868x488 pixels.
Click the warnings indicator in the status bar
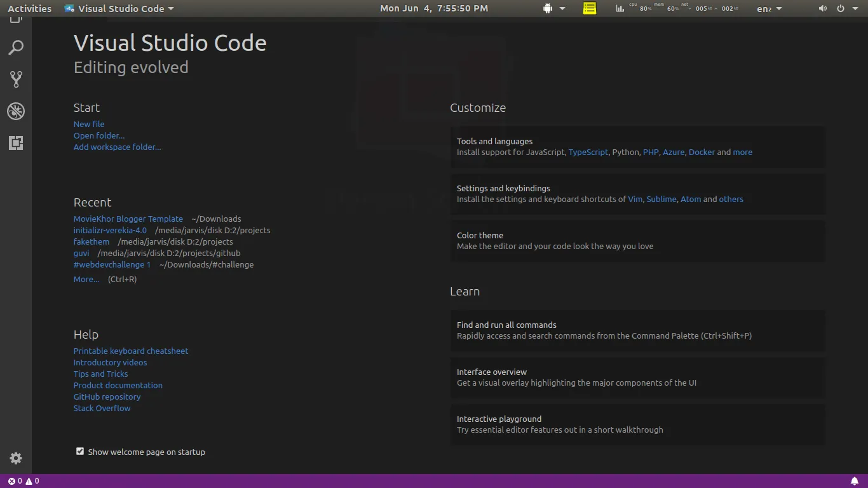pos(31,480)
